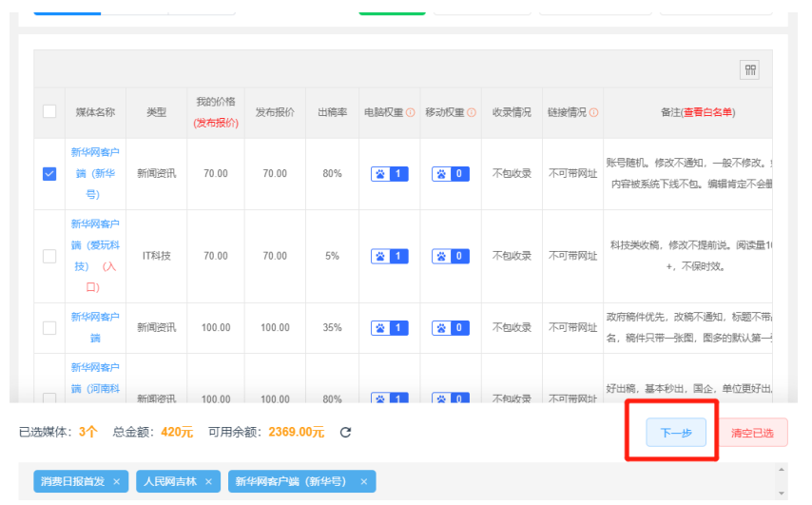Remove the 新华网客户端（新华号） tag
Image resolution: width=812 pixels, height=505 pixels.
click(x=363, y=482)
